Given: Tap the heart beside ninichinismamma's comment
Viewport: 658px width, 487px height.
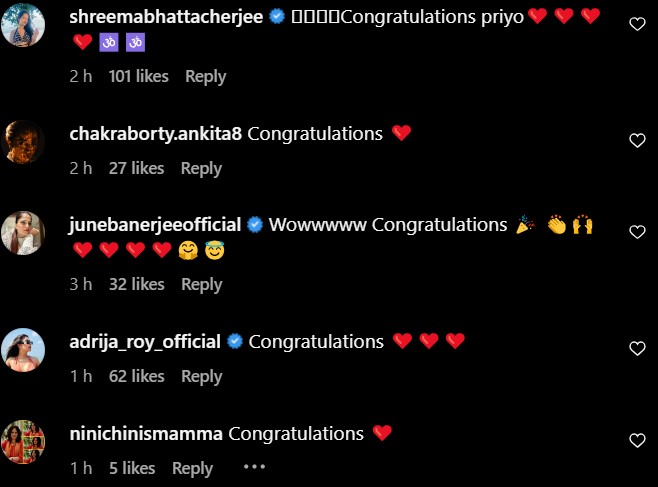Looking at the screenshot, I should (637, 440).
